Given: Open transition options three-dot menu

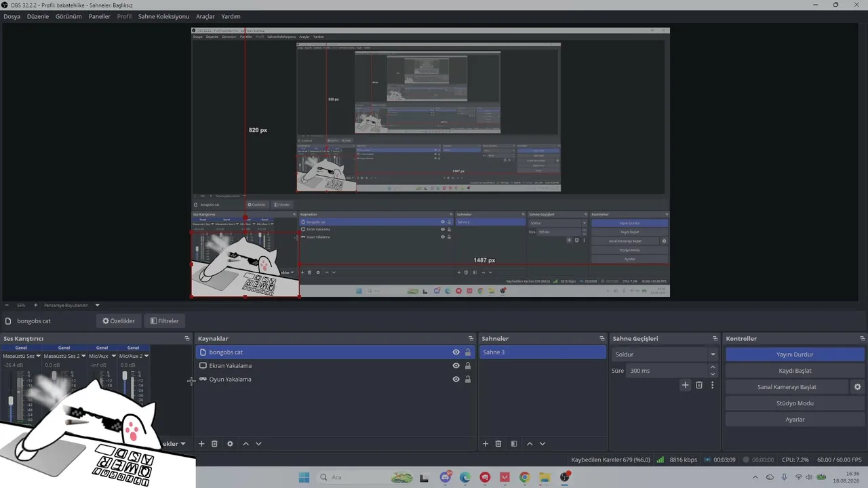Looking at the screenshot, I should click(x=712, y=385).
